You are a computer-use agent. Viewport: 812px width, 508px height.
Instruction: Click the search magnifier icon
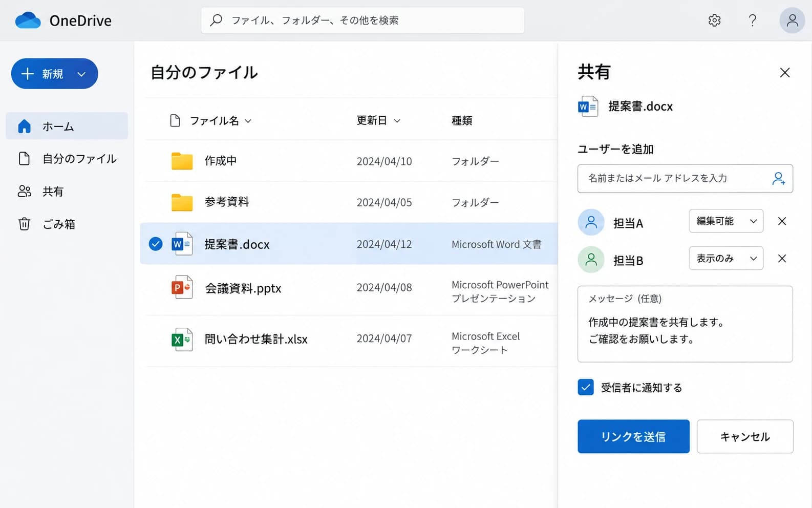216,20
